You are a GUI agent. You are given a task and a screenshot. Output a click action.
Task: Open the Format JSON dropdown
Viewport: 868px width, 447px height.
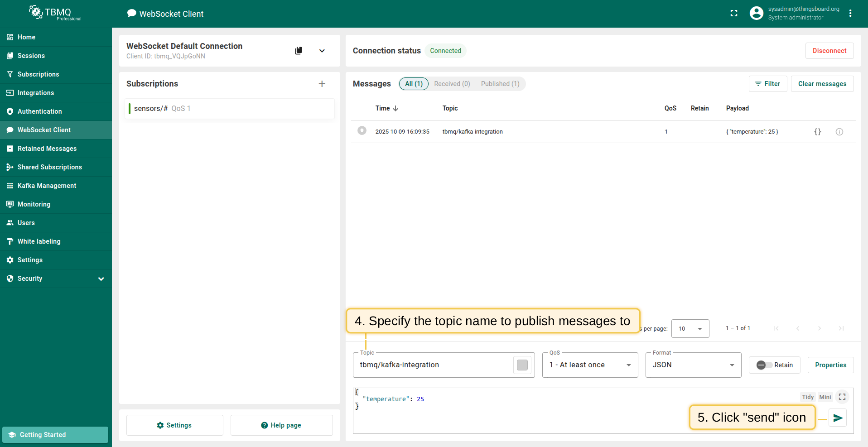pyautogui.click(x=693, y=365)
